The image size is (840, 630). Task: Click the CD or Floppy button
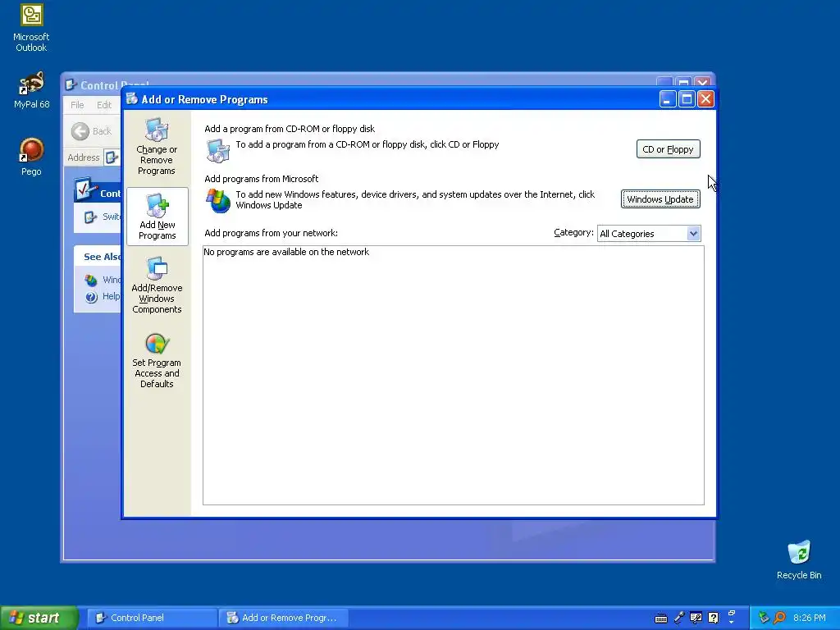668,149
